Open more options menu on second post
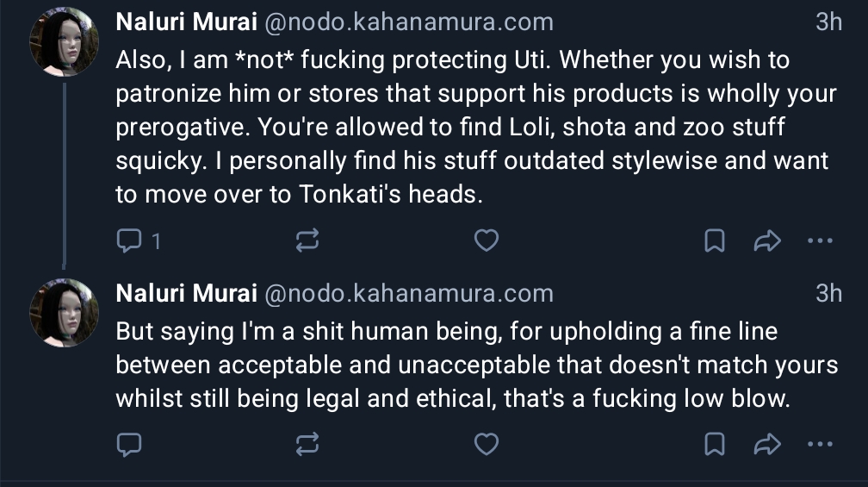The width and height of the screenshot is (868, 487). point(820,445)
